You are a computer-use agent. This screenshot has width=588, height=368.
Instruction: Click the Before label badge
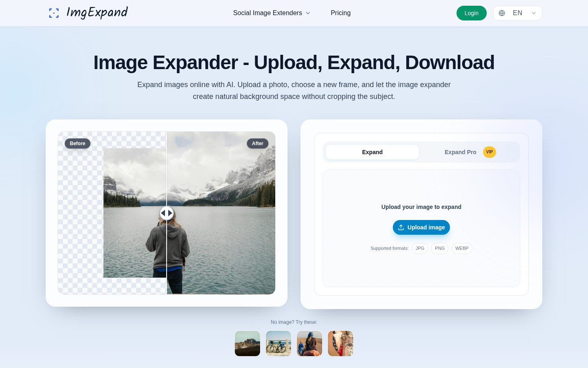coord(78,144)
